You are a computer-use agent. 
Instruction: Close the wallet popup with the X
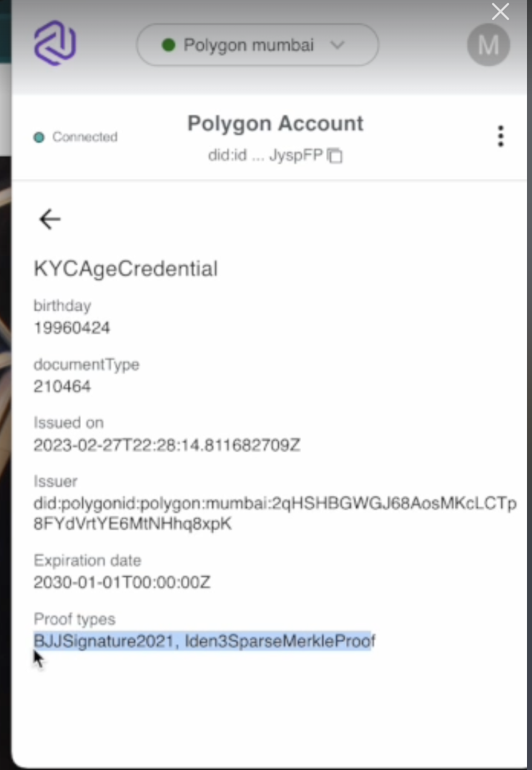500,11
